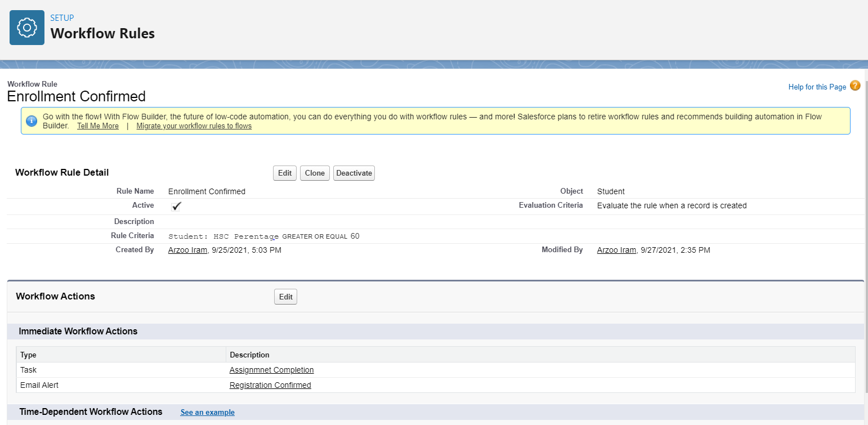
Task: Select the Immediate Workflow Actions header bar
Action: pyautogui.click(x=78, y=331)
